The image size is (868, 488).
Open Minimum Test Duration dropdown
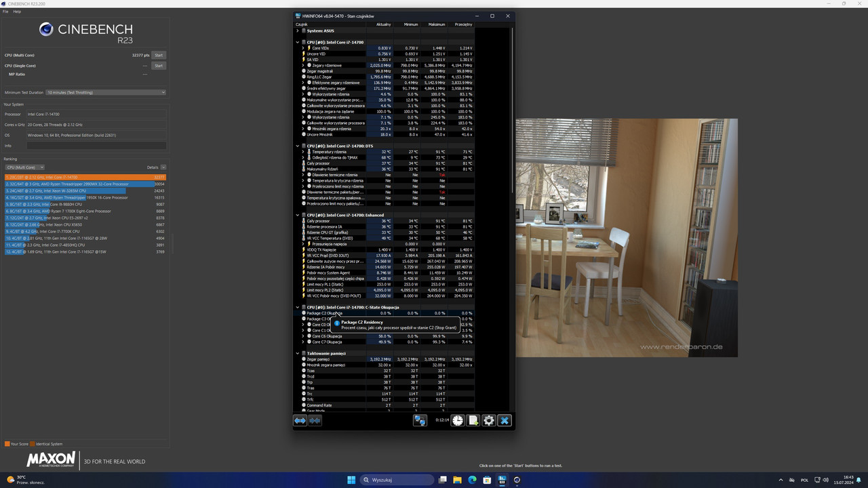tap(106, 92)
